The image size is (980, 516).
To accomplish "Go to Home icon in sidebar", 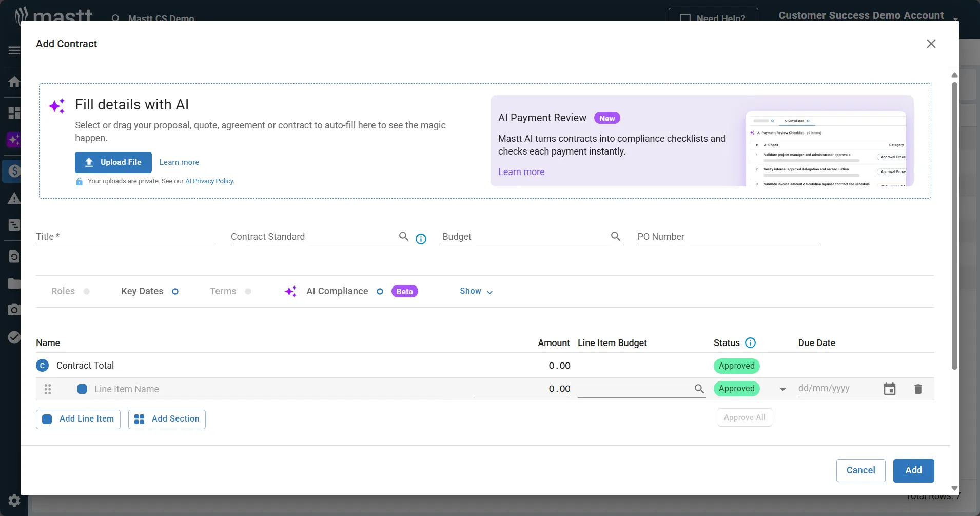I will coord(14,81).
